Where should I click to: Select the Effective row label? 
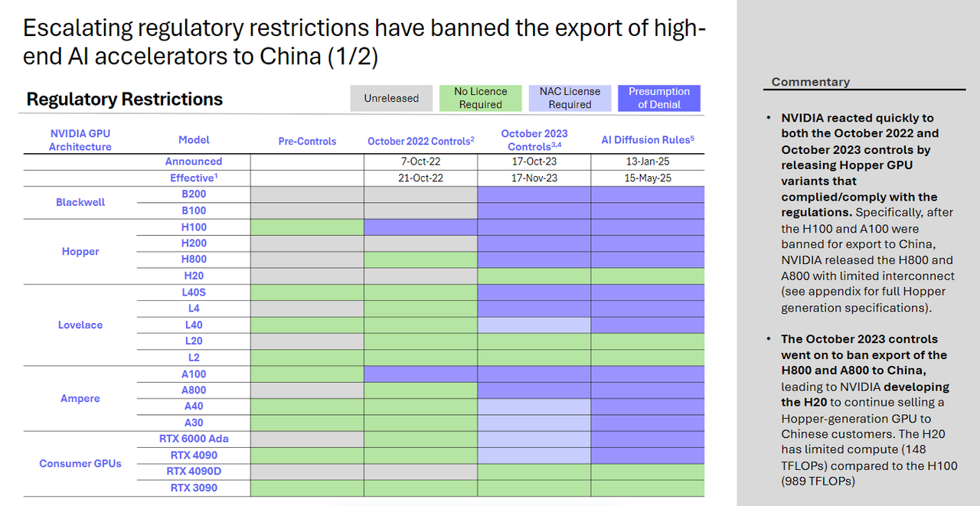(194, 178)
